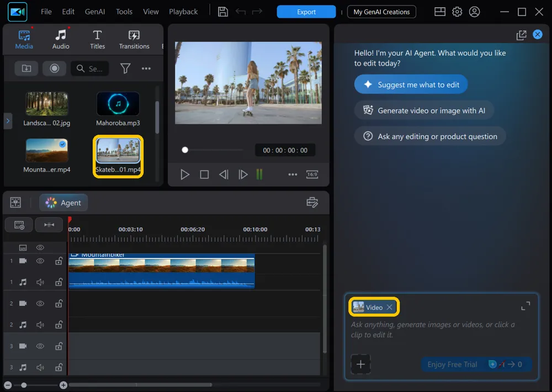Open the media library filter
552x392 pixels.
[x=125, y=68]
